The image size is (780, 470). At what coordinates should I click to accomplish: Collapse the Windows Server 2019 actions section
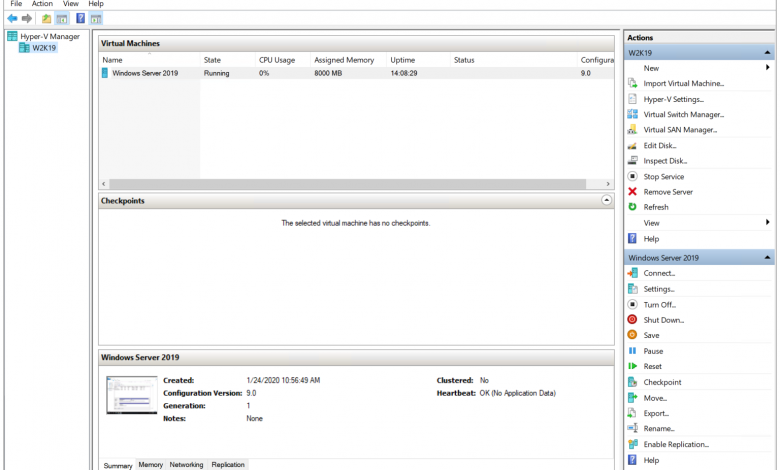[767, 257]
